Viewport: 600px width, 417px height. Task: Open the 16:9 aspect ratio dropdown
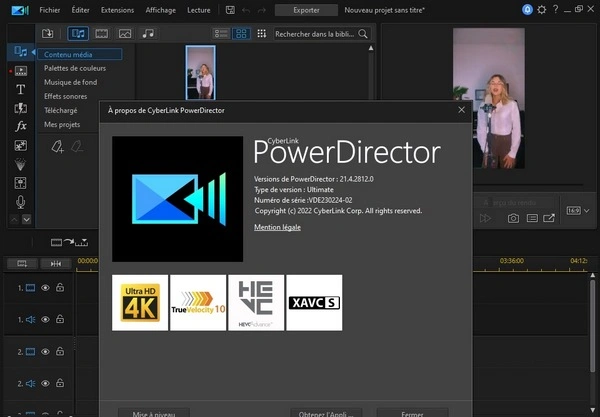pyautogui.click(x=576, y=211)
